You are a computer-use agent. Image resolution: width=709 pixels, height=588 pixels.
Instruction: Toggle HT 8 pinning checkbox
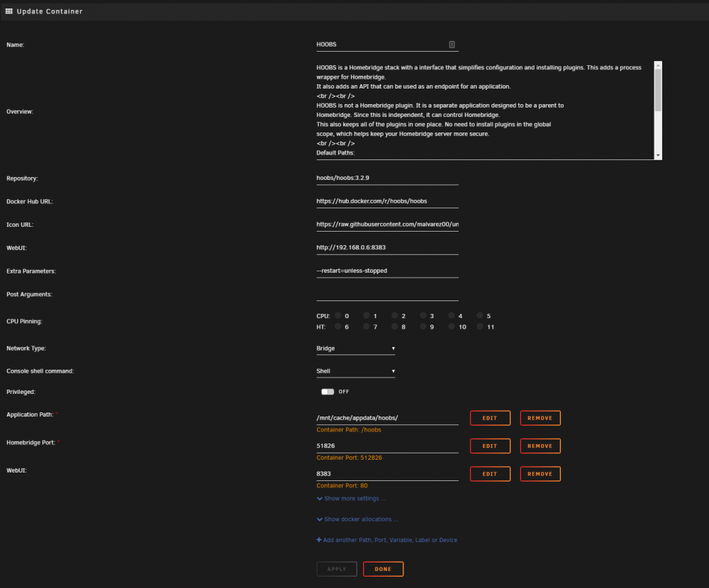coord(395,327)
